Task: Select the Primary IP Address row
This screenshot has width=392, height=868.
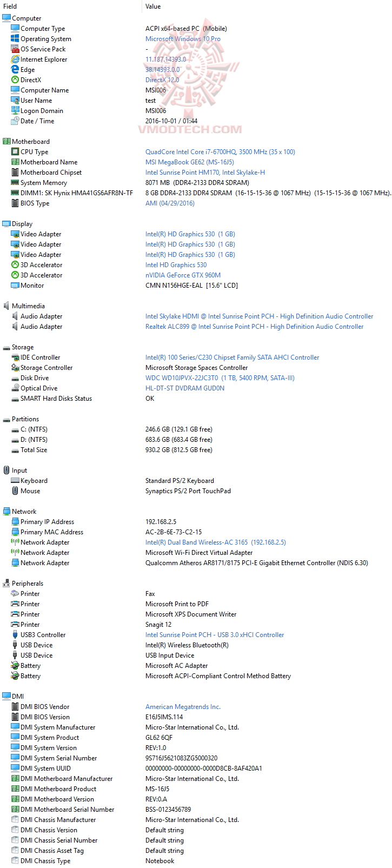Action: pyautogui.click(x=196, y=521)
